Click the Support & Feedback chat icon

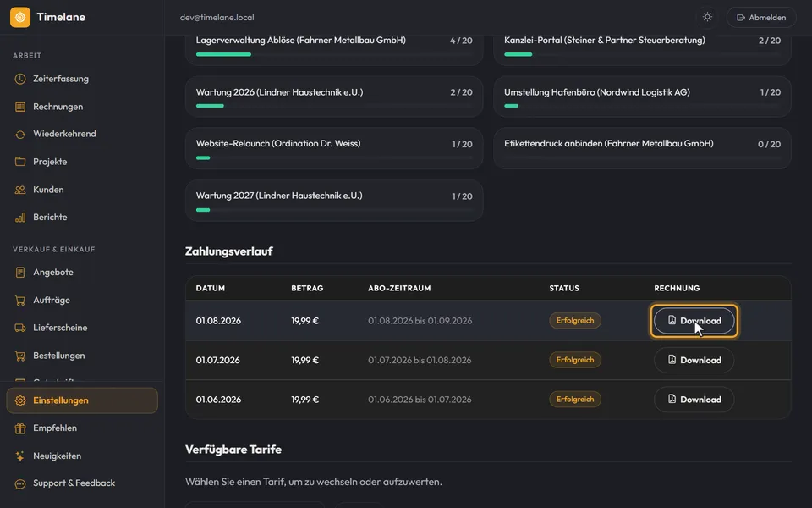20,483
